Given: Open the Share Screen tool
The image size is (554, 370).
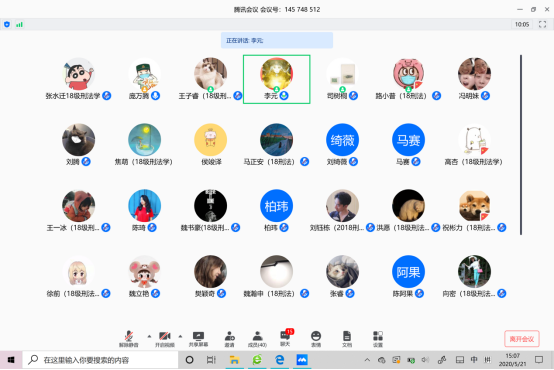Looking at the screenshot, I should pos(198,339).
